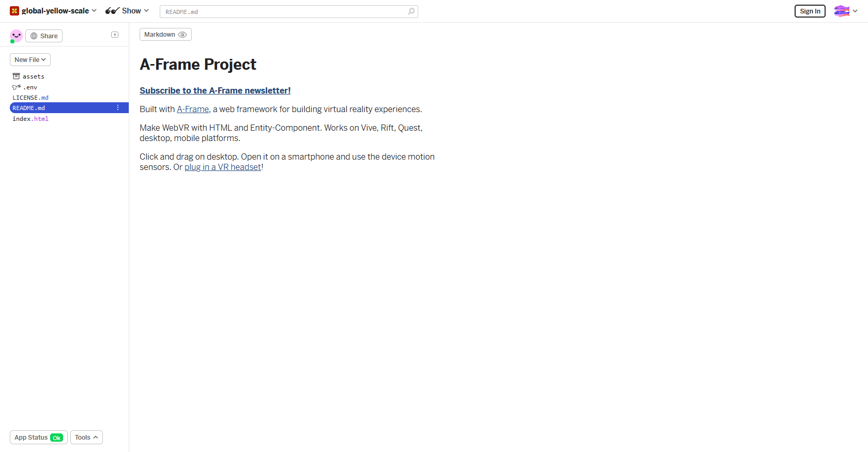
Task: Open README.md file options menu
Action: 118,108
